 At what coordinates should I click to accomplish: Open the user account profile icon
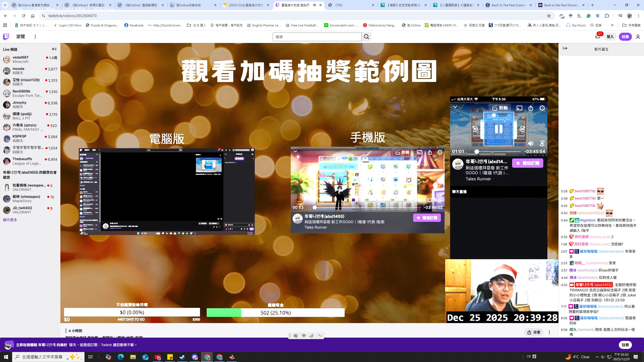[638, 37]
